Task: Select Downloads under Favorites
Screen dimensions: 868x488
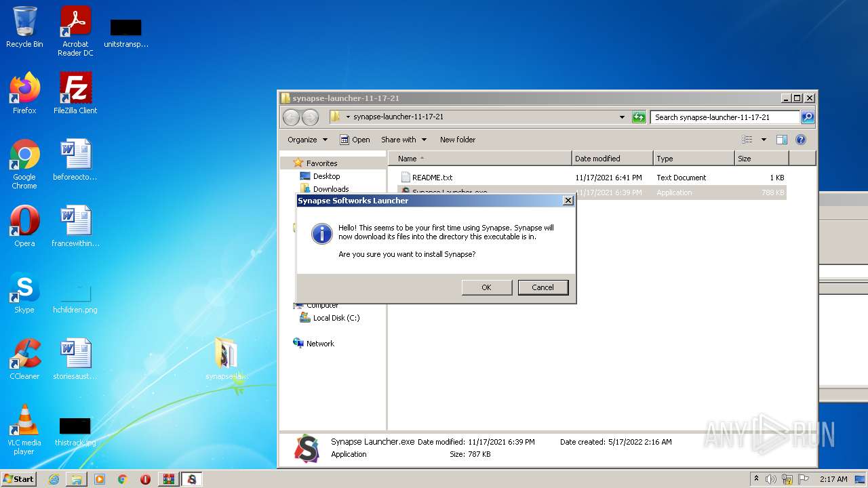Action: (x=331, y=189)
